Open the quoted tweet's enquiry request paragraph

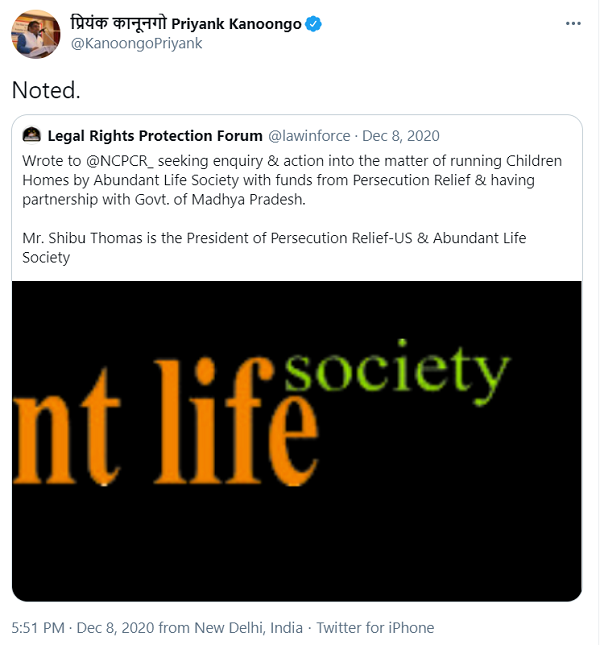point(292,179)
